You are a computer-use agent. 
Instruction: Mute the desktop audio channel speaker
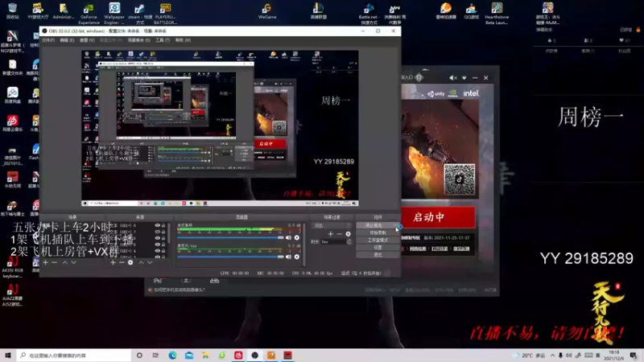[x=288, y=237]
